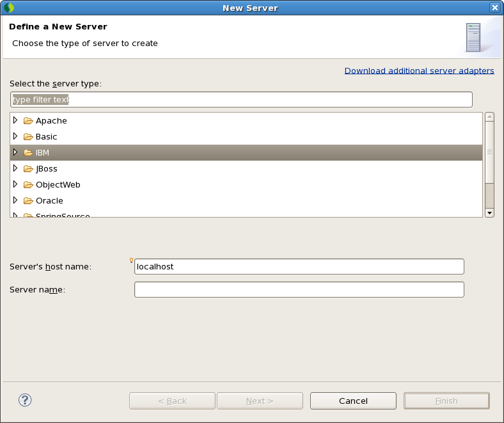Click the IBM folder icon
The width and height of the screenshot is (504, 423).
click(28, 152)
